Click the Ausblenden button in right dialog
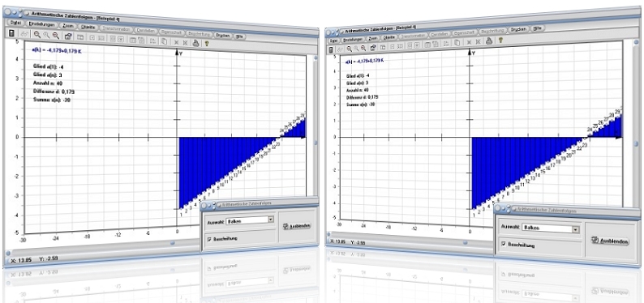 610,241
